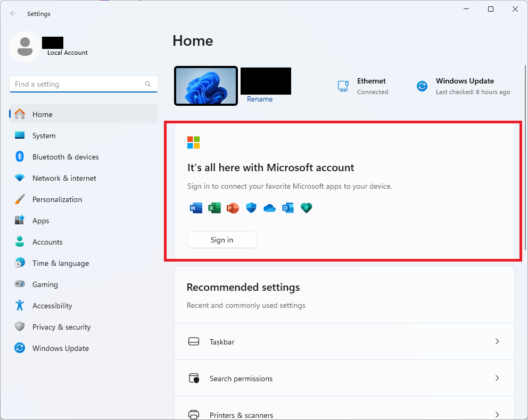
Task: Click the Accounts person icon
Action: (20, 241)
